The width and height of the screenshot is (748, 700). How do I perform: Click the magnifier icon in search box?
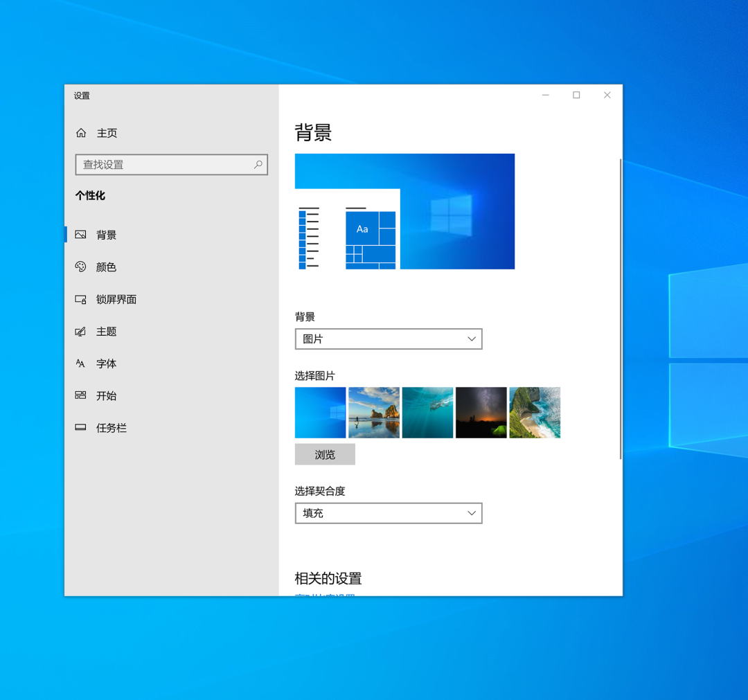pos(258,165)
